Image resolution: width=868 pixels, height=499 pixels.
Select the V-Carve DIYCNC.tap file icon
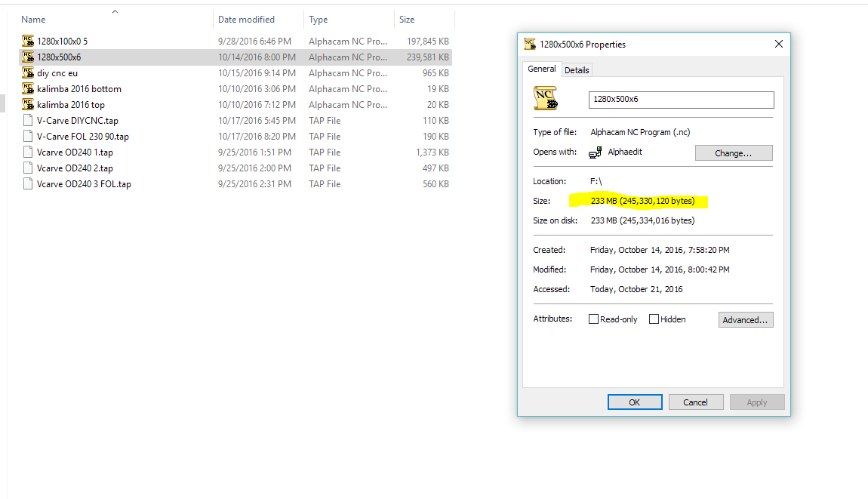coord(29,121)
